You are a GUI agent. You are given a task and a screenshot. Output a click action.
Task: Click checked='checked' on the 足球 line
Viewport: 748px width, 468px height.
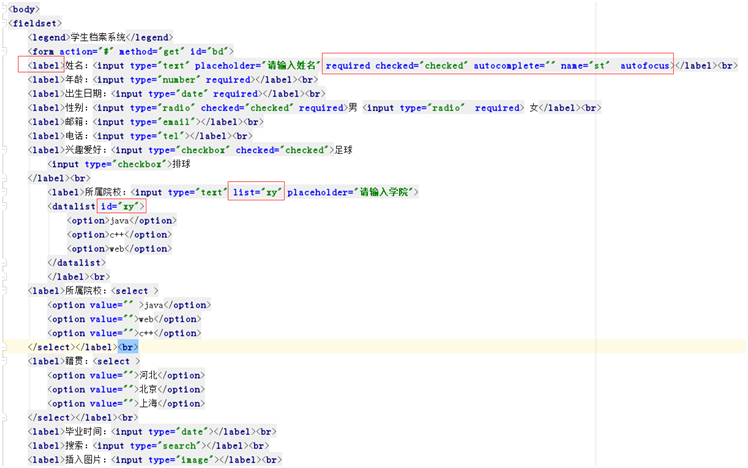point(282,150)
